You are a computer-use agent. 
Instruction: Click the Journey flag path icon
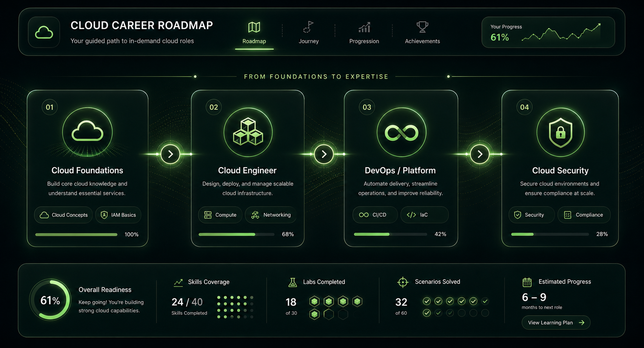tap(308, 27)
